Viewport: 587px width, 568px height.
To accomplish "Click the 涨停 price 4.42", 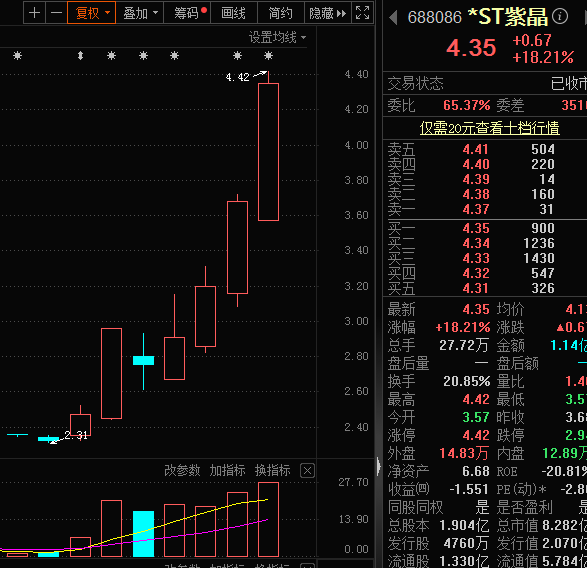I will 476,435.
